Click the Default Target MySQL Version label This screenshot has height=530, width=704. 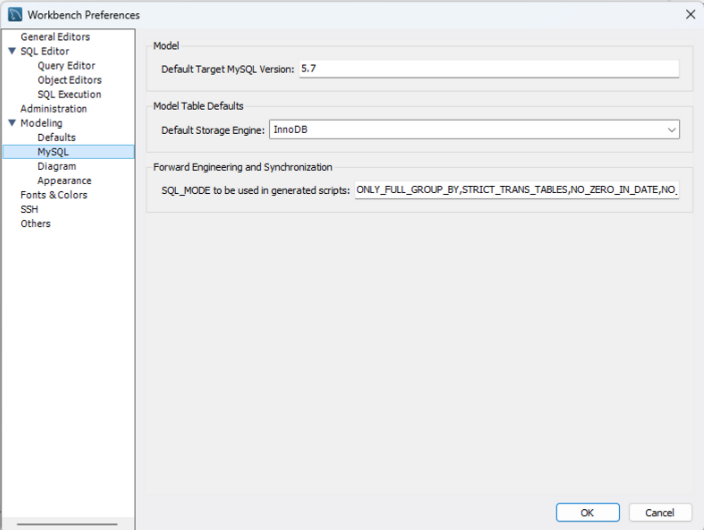[x=228, y=69]
